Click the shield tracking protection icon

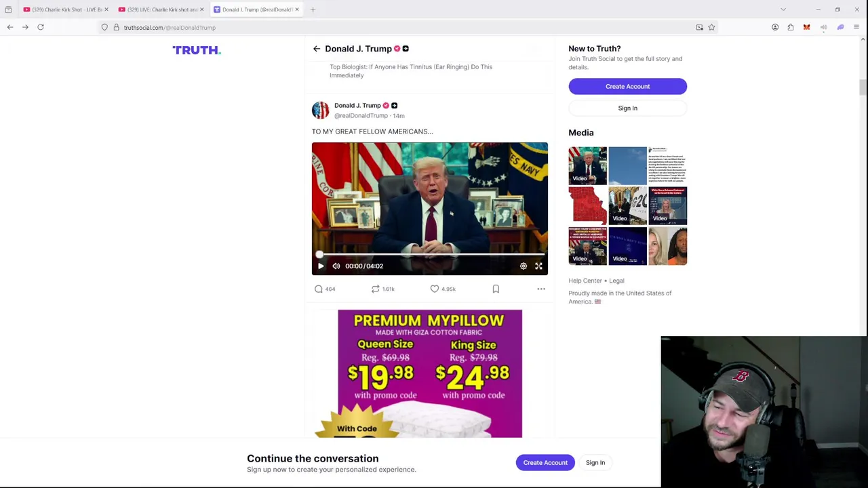(104, 27)
